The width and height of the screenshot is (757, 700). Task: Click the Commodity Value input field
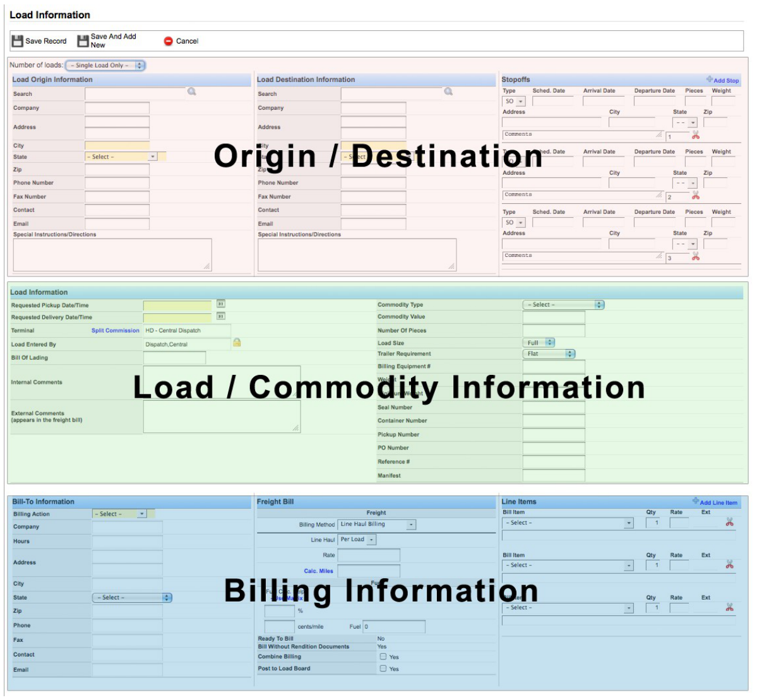tap(554, 317)
